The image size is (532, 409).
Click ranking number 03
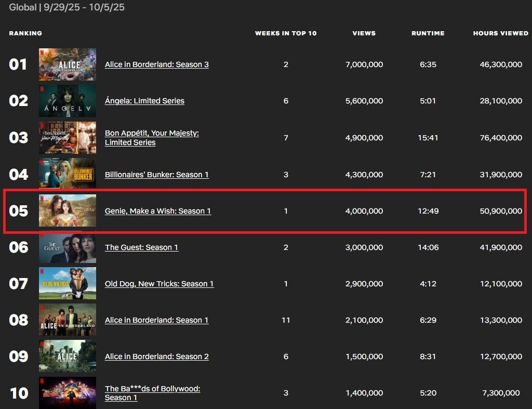(18, 138)
